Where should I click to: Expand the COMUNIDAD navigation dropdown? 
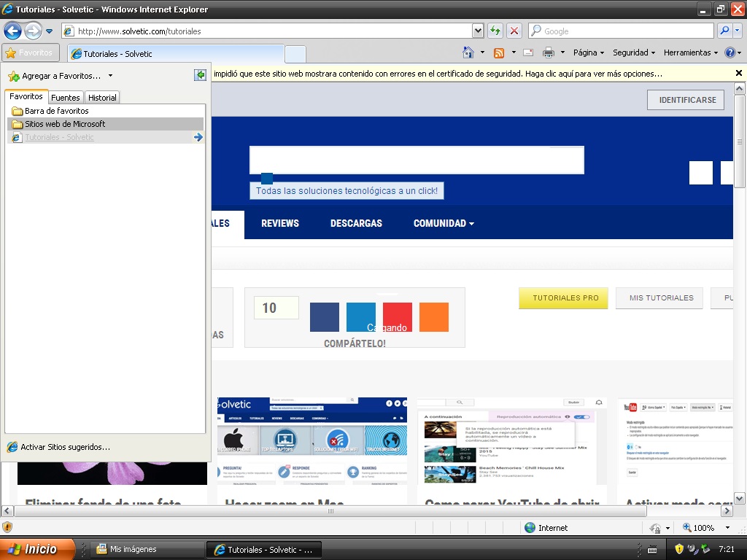pyautogui.click(x=444, y=223)
